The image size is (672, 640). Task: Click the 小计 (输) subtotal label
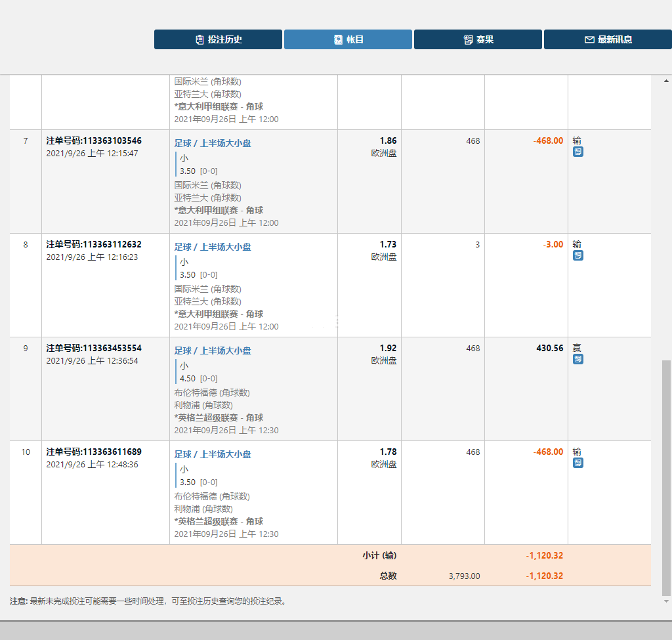pyautogui.click(x=379, y=555)
